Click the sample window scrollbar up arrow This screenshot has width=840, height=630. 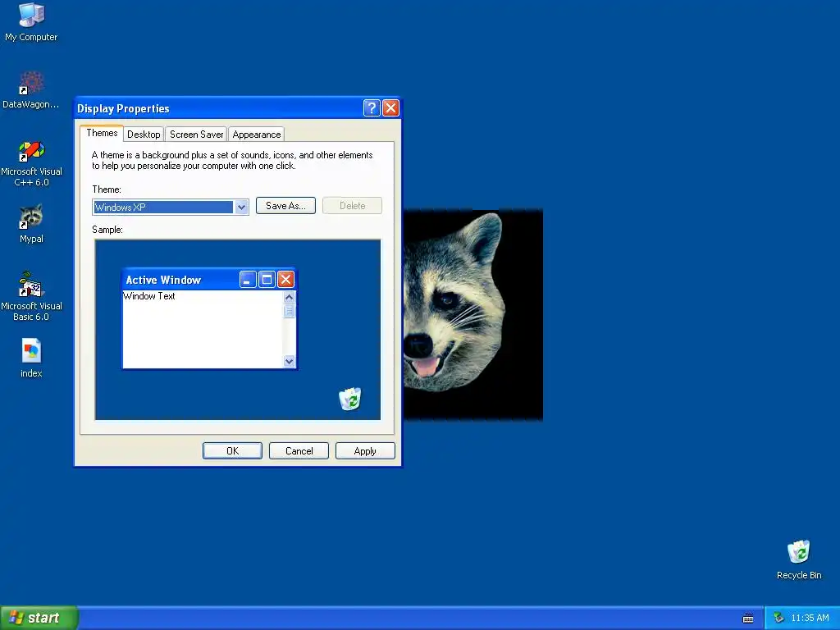pos(290,297)
